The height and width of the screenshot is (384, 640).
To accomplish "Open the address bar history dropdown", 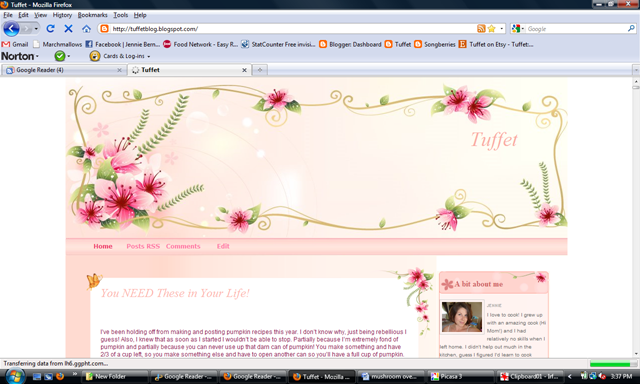I will click(x=502, y=29).
